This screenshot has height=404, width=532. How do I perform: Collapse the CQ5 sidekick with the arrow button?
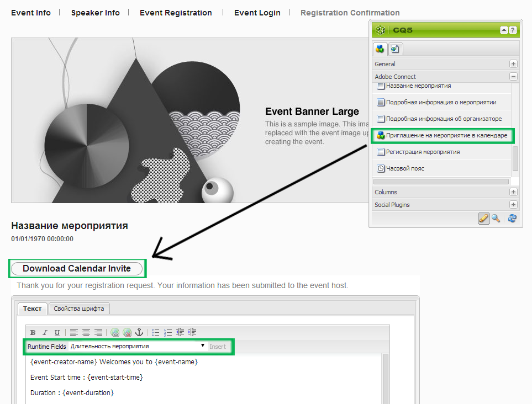(x=504, y=30)
